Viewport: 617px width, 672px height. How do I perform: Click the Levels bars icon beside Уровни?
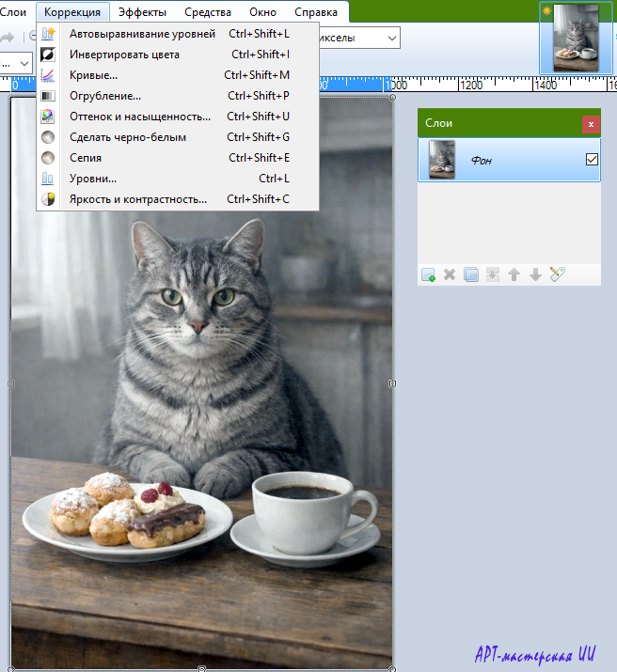click(48, 179)
